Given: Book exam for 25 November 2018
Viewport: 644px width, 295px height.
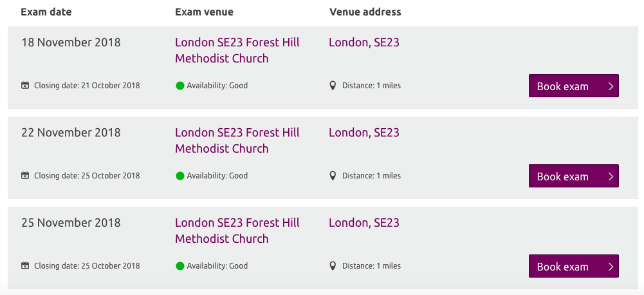Looking at the screenshot, I should [573, 266].
